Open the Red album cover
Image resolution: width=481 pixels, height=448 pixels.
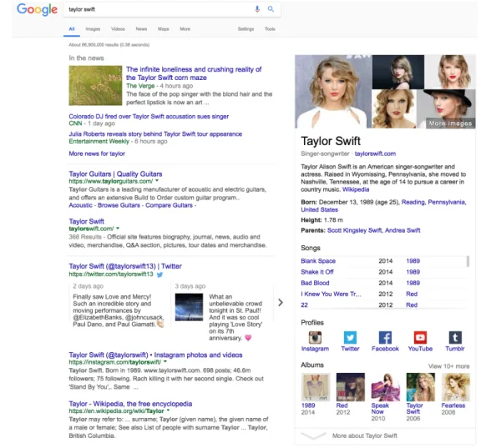tap(351, 387)
